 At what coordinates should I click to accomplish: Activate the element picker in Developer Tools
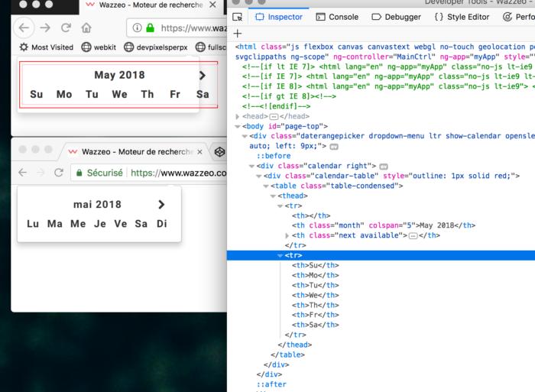[238, 17]
